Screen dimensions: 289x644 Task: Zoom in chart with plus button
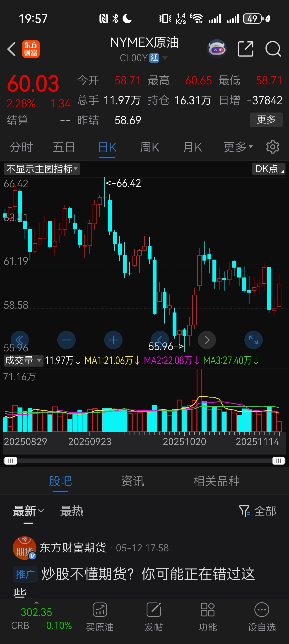click(x=113, y=340)
